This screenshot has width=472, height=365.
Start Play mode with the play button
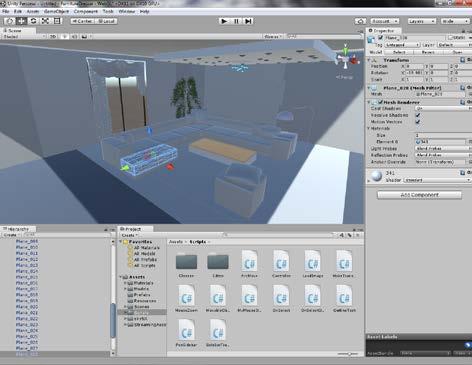click(x=224, y=21)
